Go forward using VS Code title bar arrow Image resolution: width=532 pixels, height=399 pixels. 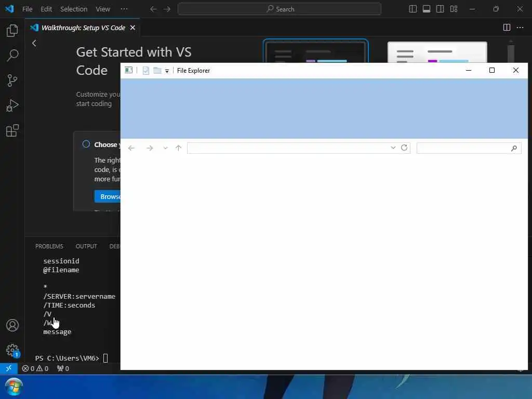pyautogui.click(x=167, y=9)
